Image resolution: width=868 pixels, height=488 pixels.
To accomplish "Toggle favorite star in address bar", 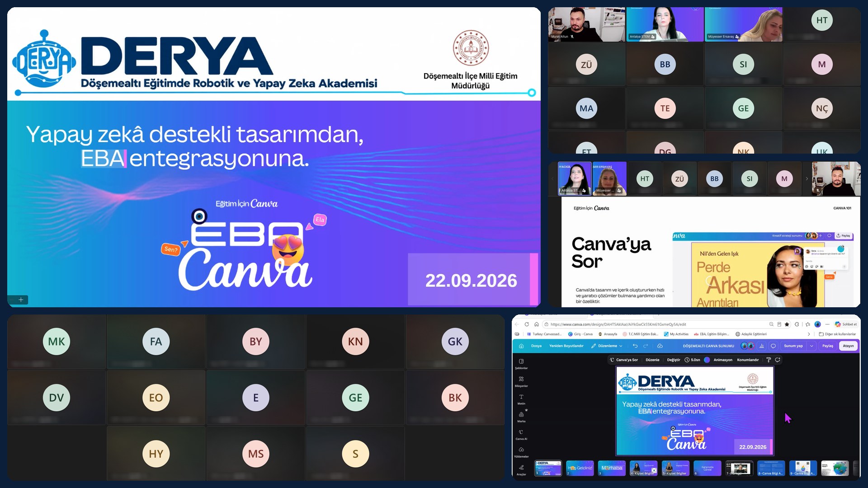I will click(787, 324).
